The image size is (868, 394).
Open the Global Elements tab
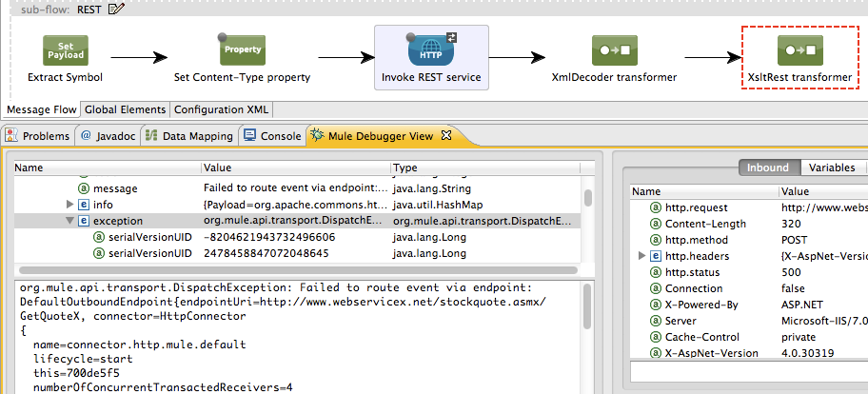click(126, 109)
